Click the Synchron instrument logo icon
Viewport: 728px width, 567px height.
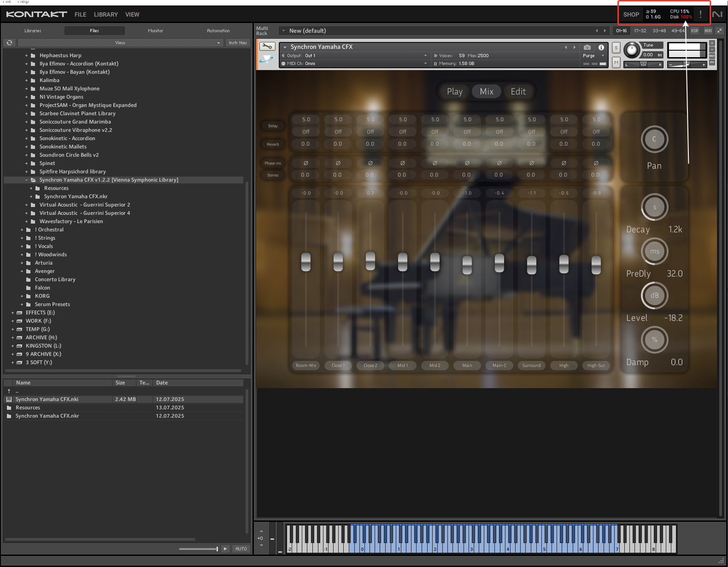pyautogui.click(x=267, y=59)
